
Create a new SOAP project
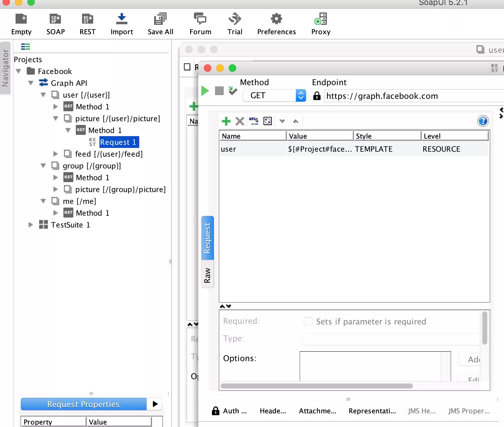click(x=56, y=24)
